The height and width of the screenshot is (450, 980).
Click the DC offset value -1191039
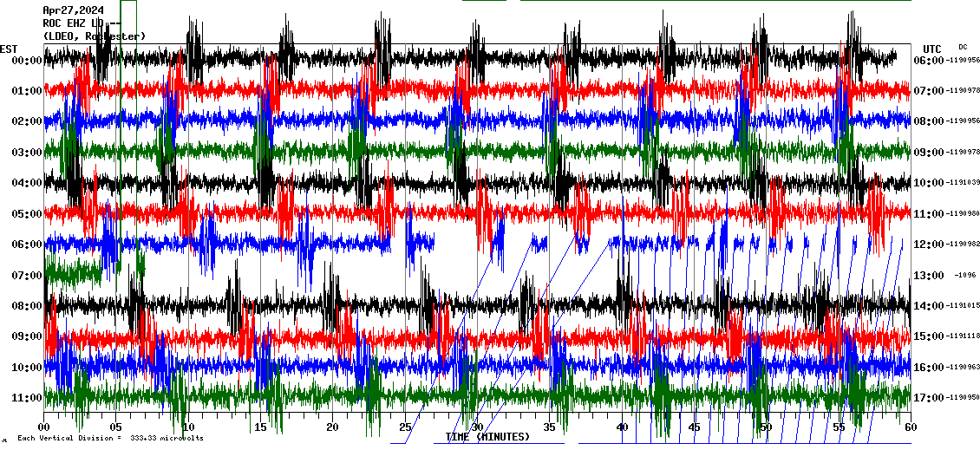click(963, 183)
